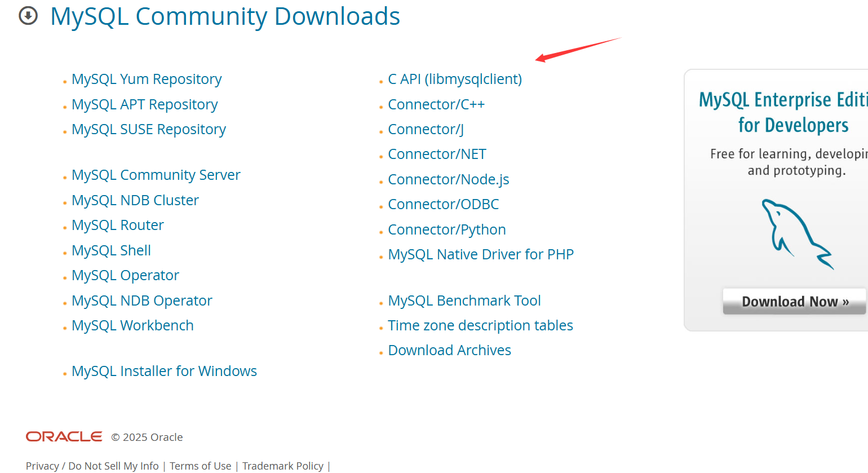
Task: Open MySQL APT Repository link
Action: pos(144,105)
